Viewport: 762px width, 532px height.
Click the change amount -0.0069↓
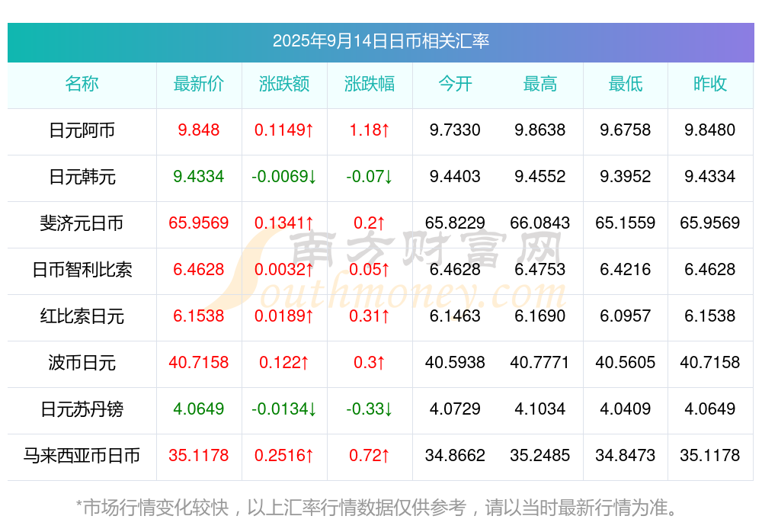284,177
